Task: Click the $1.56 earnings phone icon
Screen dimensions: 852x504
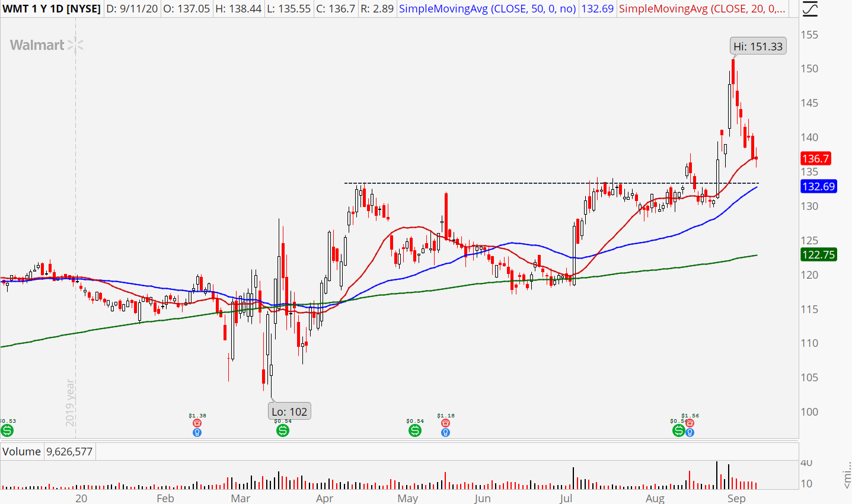Action: pyautogui.click(x=690, y=423)
